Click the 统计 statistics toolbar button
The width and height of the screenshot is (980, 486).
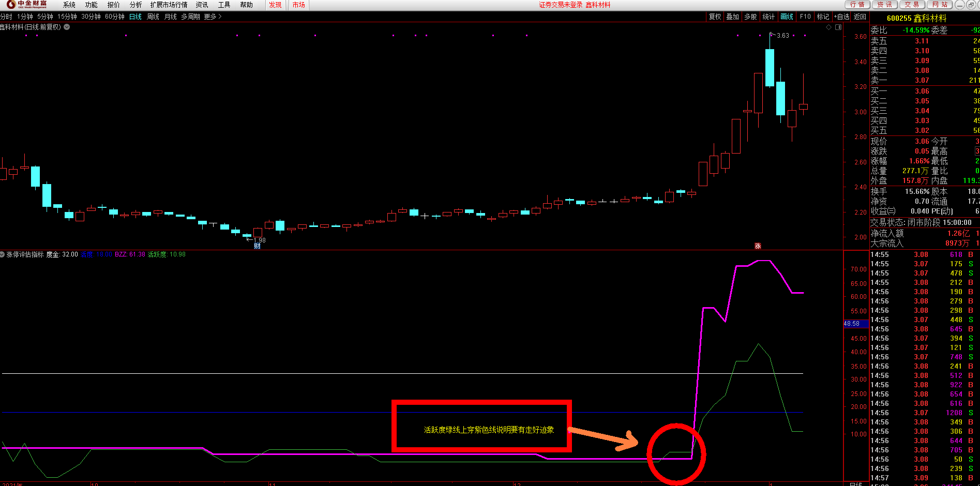pyautogui.click(x=769, y=17)
